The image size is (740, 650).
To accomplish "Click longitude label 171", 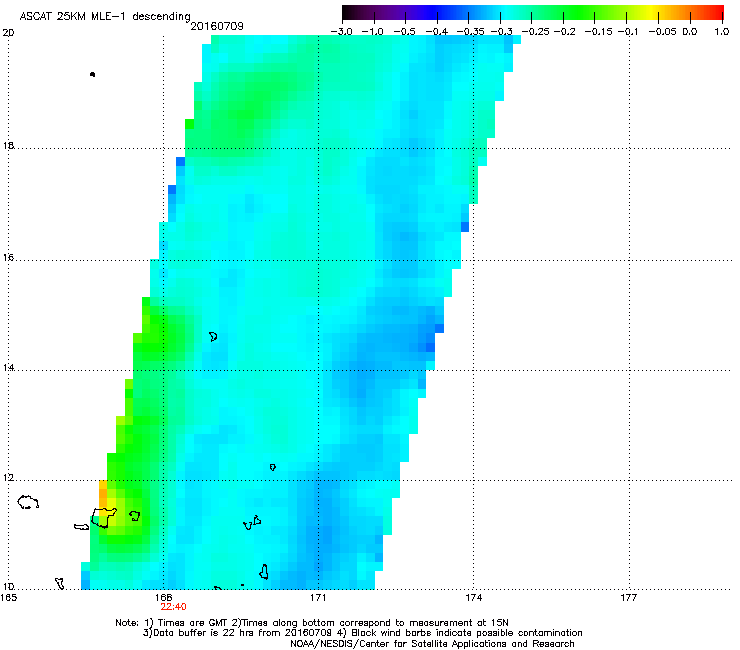I will 318,598.
